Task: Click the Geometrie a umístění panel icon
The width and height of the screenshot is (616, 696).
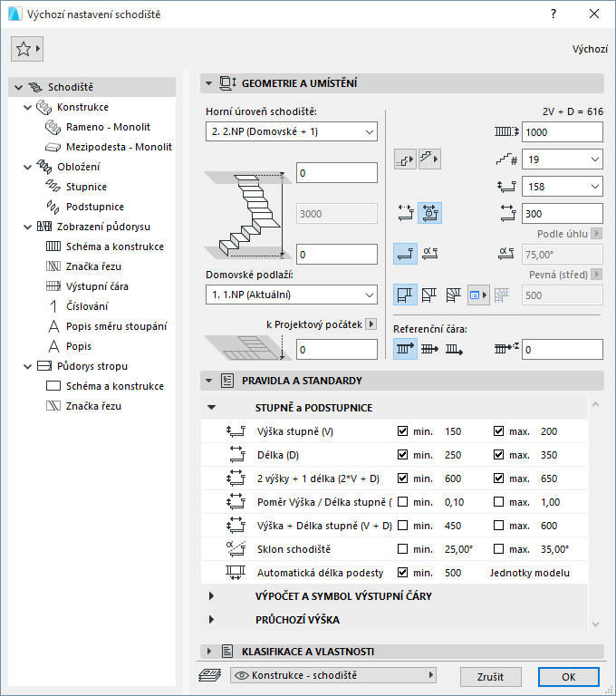Action: tap(228, 83)
